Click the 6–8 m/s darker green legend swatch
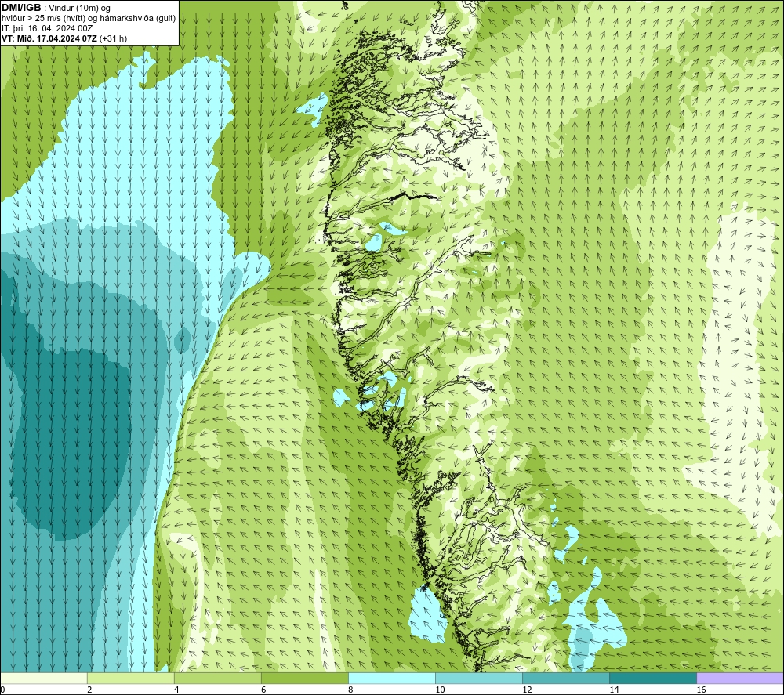 click(x=304, y=678)
